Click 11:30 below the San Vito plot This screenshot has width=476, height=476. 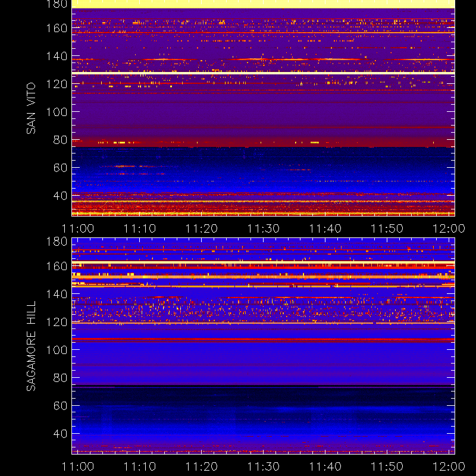[x=264, y=228]
